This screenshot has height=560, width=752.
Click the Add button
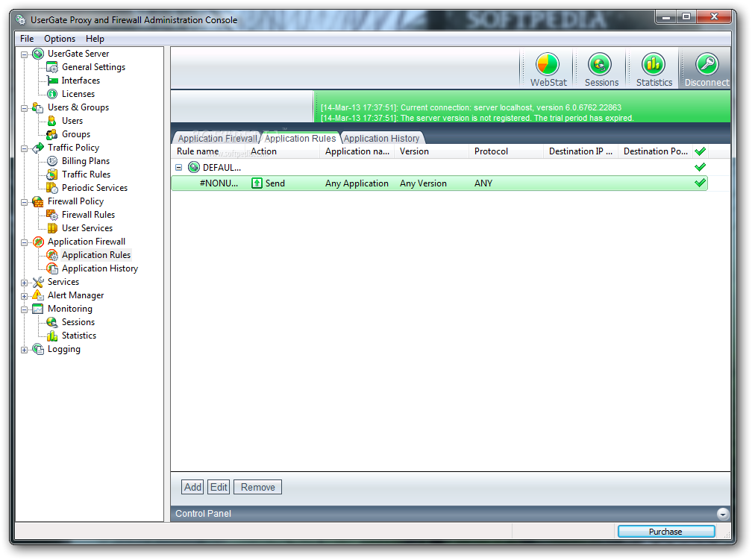192,487
